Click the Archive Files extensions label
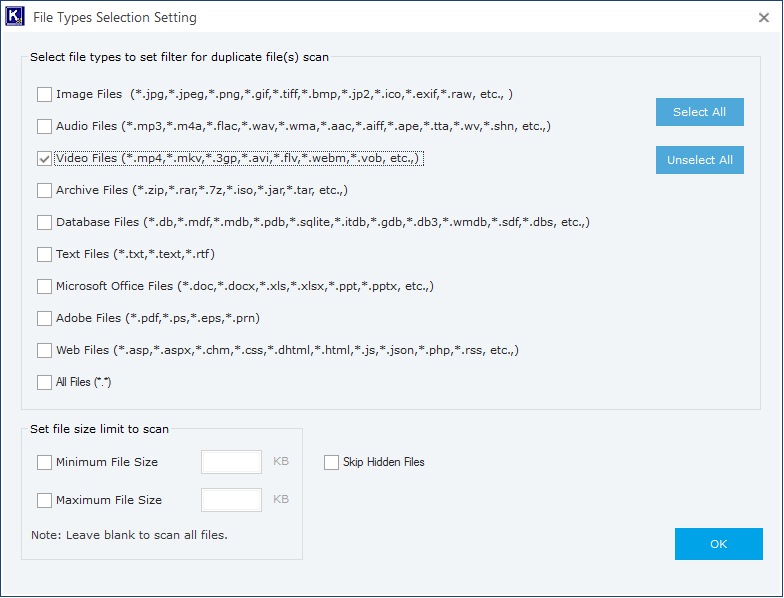Image resolution: width=784 pixels, height=598 pixels. (x=202, y=190)
